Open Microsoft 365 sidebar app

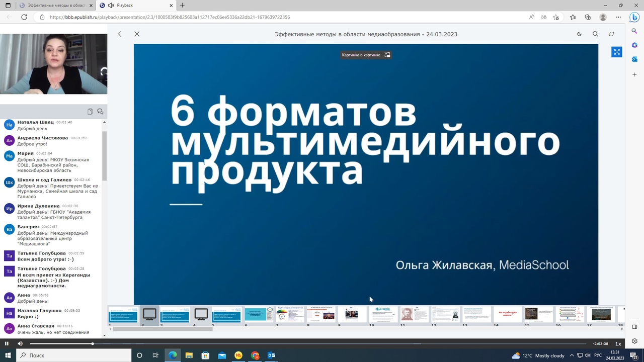pos(634,45)
